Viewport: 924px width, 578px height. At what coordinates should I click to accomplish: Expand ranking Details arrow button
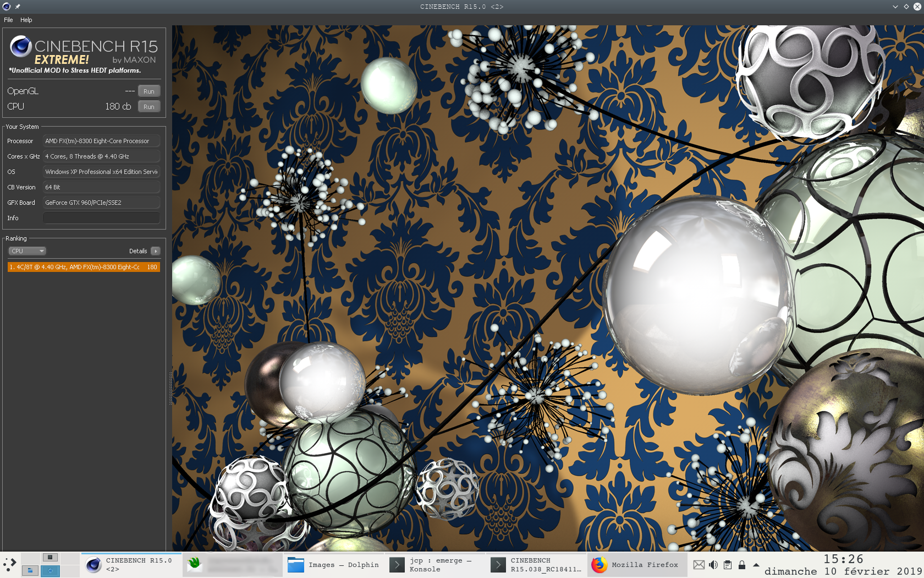tap(156, 251)
